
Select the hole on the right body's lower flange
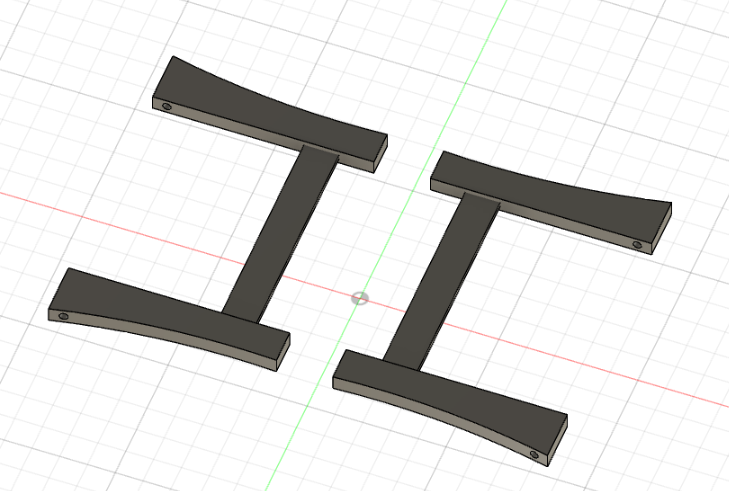point(534,454)
